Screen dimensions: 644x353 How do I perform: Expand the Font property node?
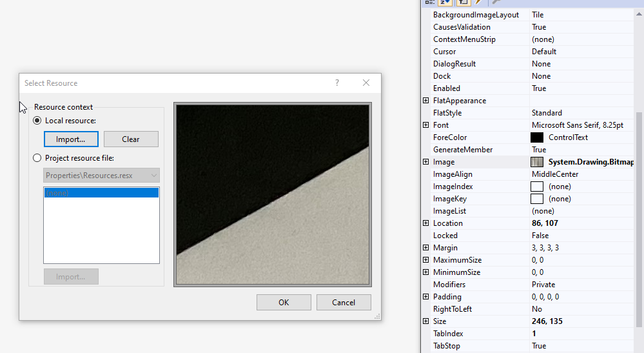[426, 125]
